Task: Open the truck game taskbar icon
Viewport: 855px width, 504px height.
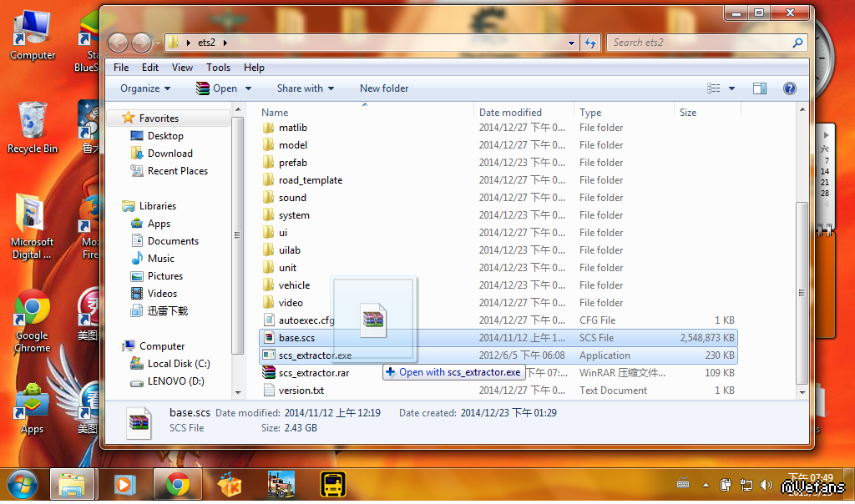Action: click(281, 484)
